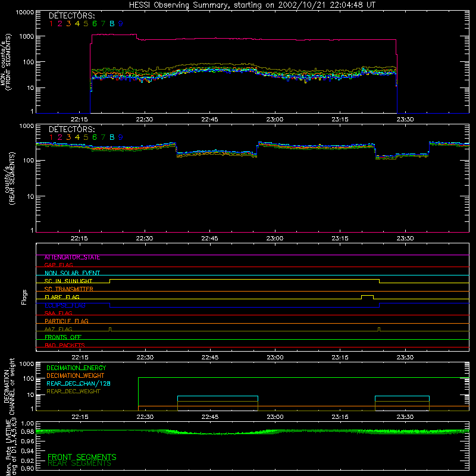Screen dimensions: 476x476
Task: Select detector 8 number in front segments legend
Action: [112, 24]
